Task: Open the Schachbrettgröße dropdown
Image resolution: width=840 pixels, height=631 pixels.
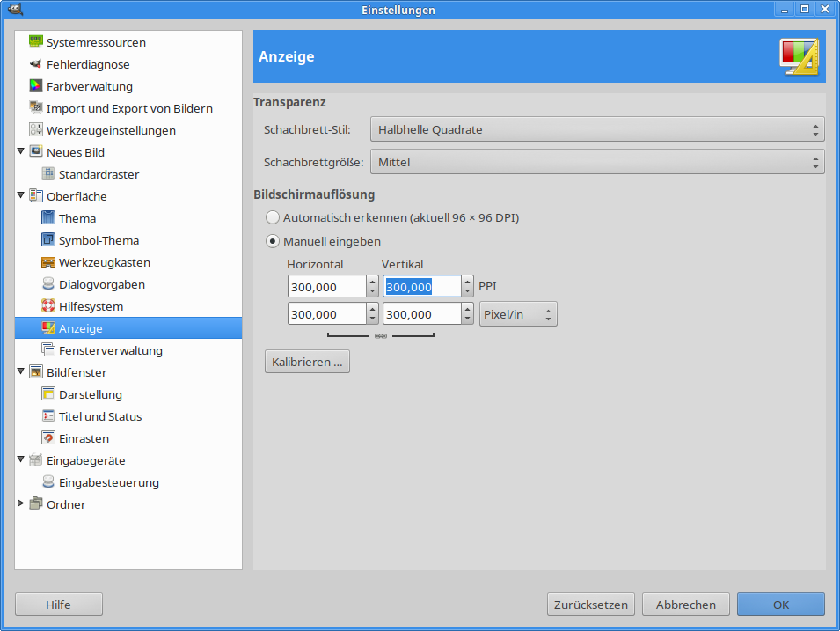Action: (596, 162)
